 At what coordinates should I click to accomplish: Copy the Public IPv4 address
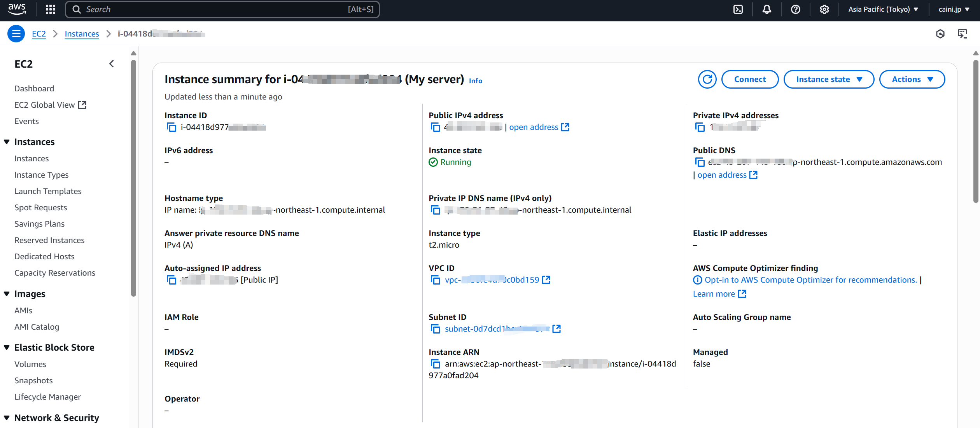(x=436, y=127)
